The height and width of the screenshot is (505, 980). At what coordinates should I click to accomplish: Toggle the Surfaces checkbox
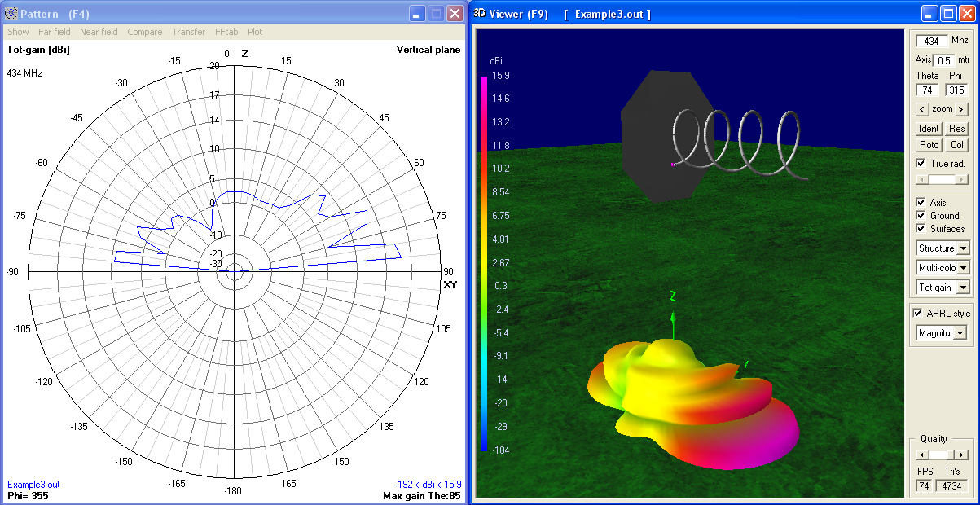tap(921, 229)
